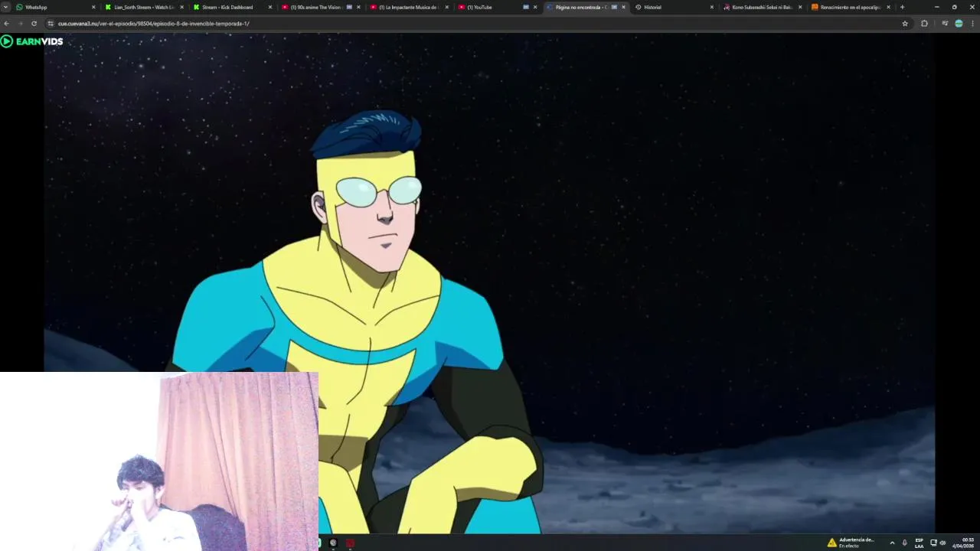Open the tab search dropdown arrow

(x=5, y=7)
